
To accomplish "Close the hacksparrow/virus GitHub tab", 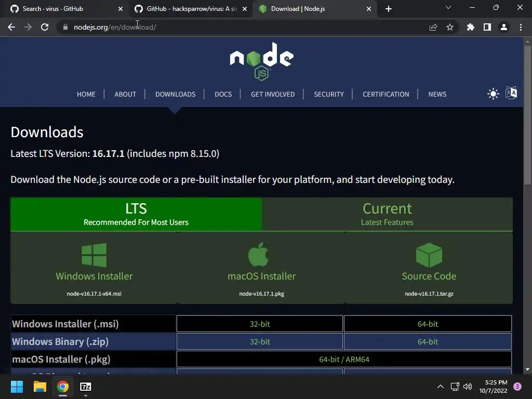I will [245, 9].
